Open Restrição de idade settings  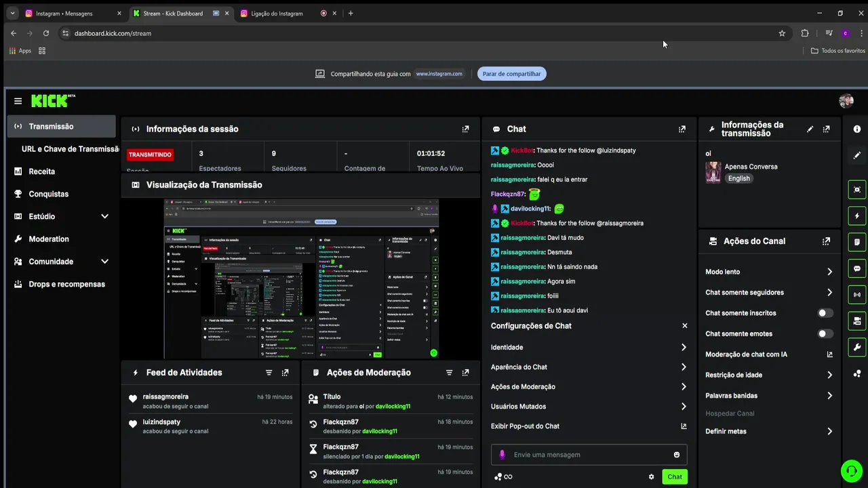point(769,375)
